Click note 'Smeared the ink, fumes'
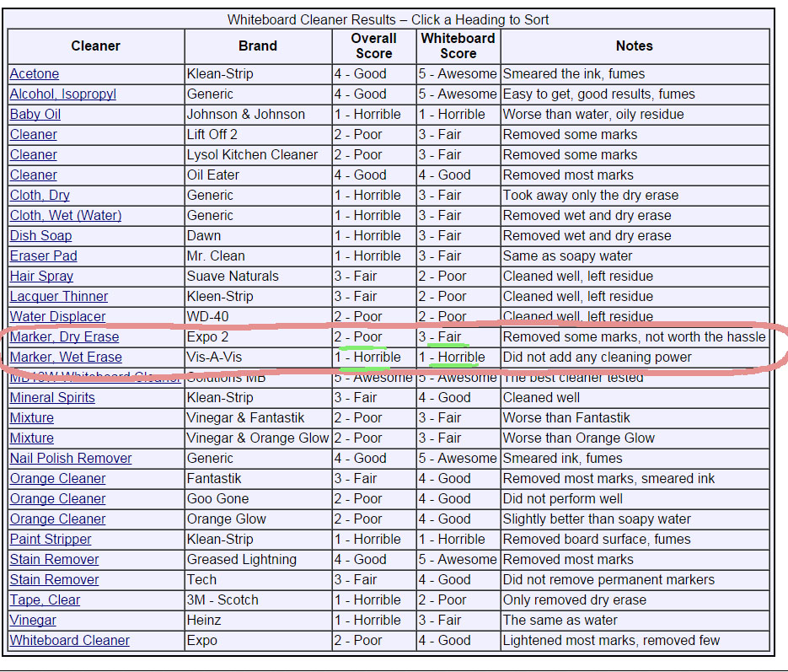Image resolution: width=788 pixels, height=672 pixels. pyautogui.click(x=574, y=74)
